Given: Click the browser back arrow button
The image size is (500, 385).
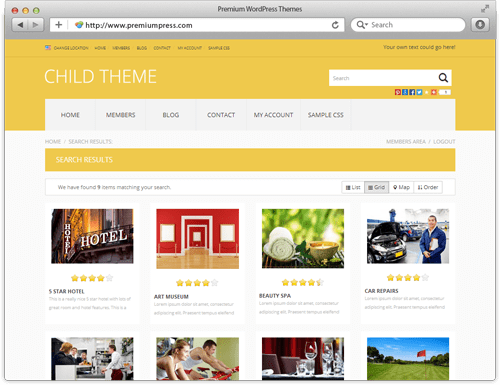Looking at the screenshot, I should click(20, 25).
